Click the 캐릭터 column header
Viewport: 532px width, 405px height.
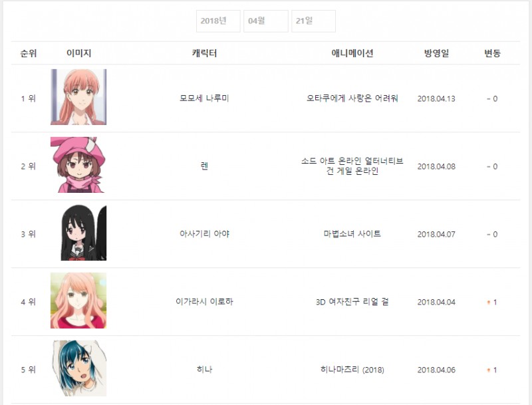[204, 53]
